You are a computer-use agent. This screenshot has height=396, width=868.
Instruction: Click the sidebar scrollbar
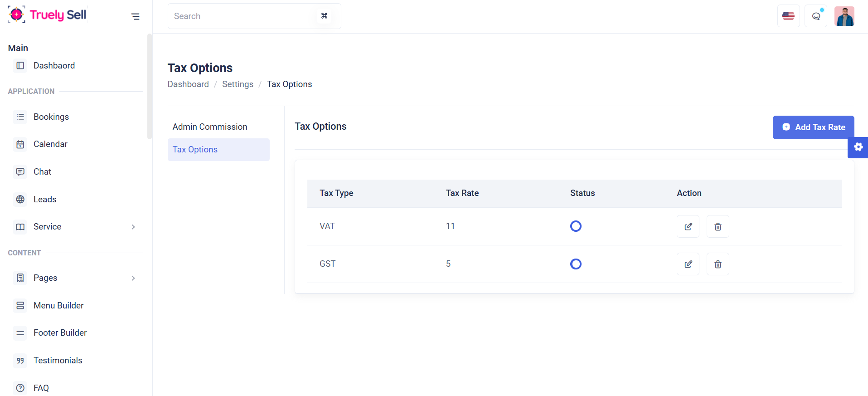click(x=150, y=86)
